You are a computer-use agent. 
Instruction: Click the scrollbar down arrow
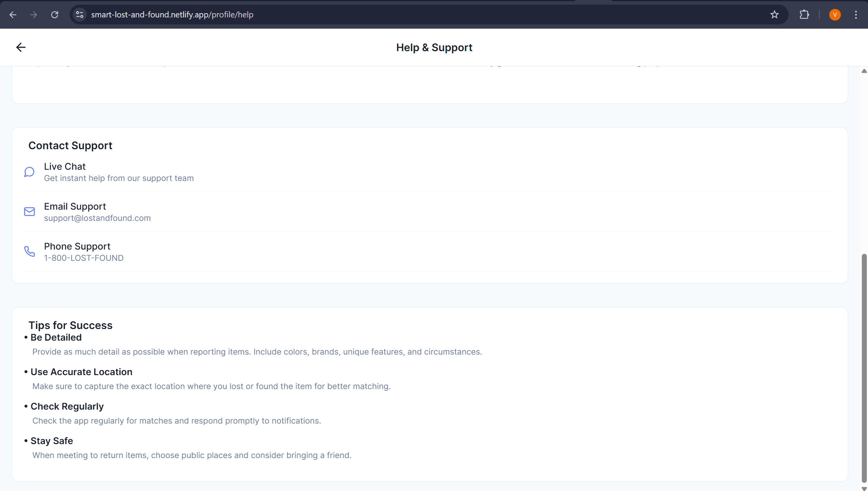pyautogui.click(x=864, y=488)
